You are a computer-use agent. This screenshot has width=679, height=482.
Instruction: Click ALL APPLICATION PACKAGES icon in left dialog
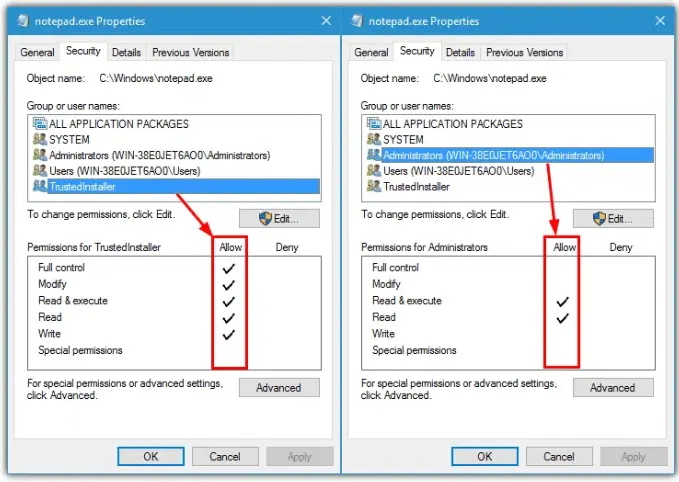(39, 124)
